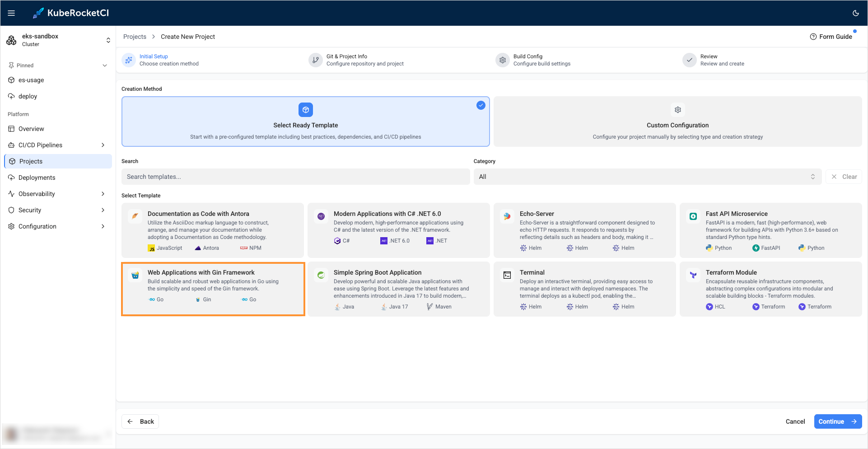Open the Form Guide help icon
Image resolution: width=868 pixels, height=449 pixels.
click(x=814, y=36)
